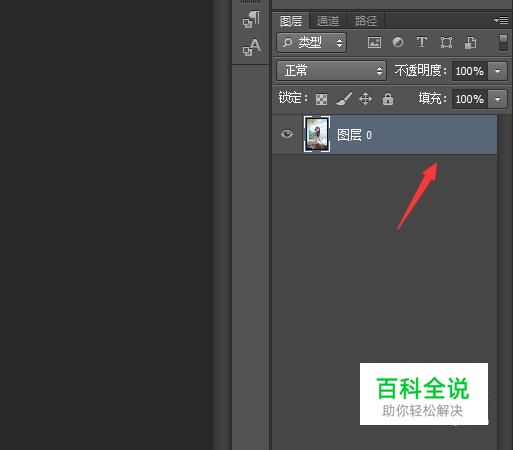Lock layer position with move icon
This screenshot has width=513, height=450.
(x=365, y=99)
